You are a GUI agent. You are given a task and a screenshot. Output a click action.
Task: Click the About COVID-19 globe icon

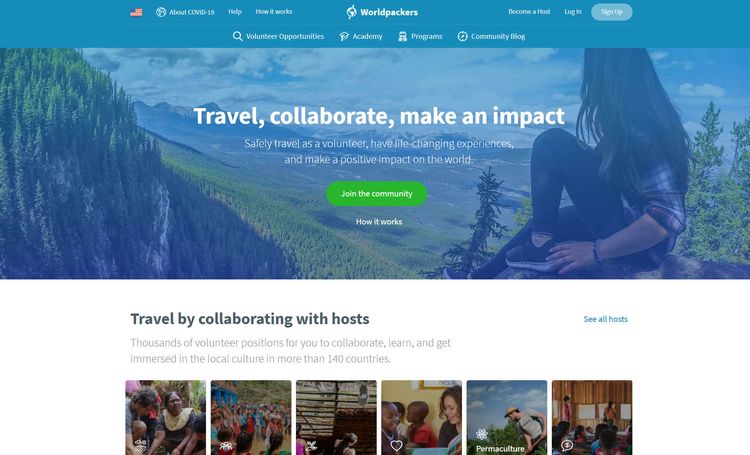[x=161, y=12]
